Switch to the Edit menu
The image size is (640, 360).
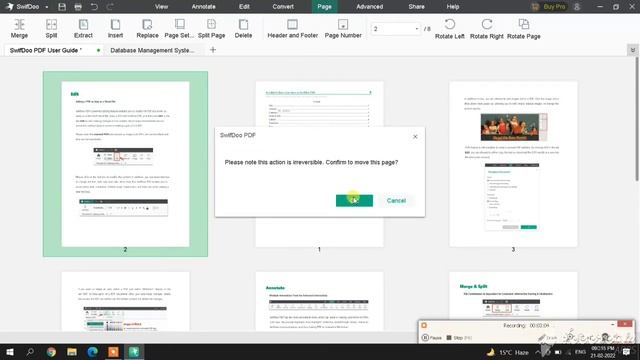[244, 7]
